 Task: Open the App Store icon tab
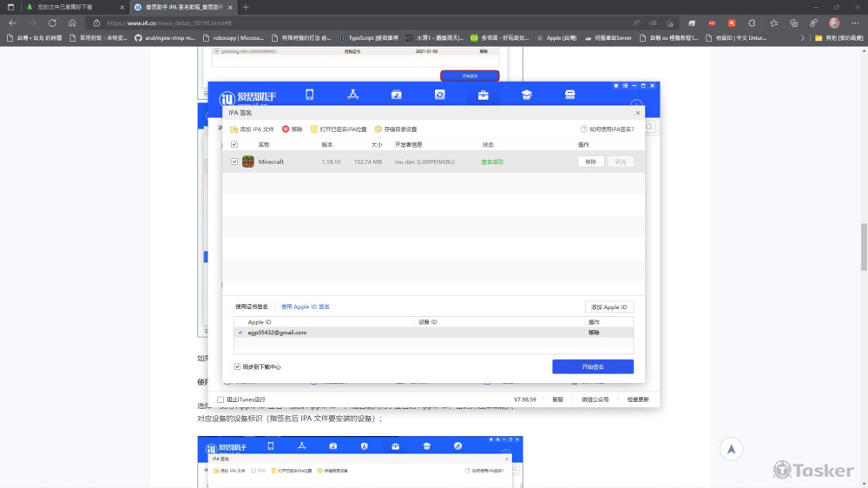pos(352,95)
